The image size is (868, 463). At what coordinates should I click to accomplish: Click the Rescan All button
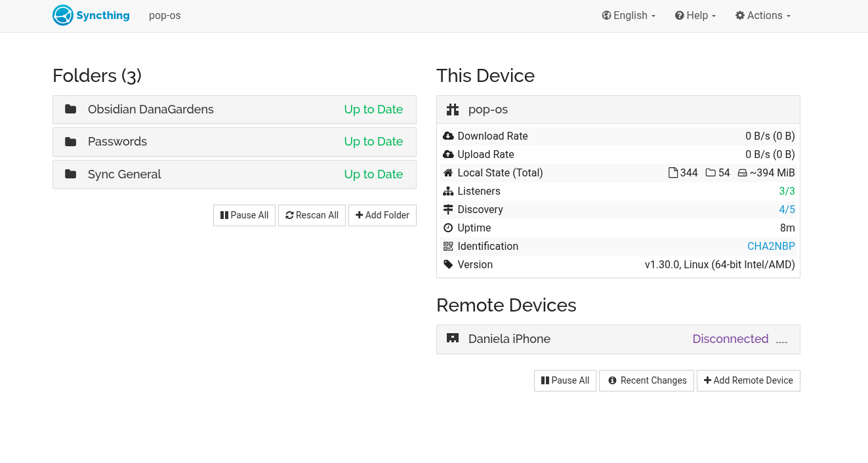(x=312, y=215)
